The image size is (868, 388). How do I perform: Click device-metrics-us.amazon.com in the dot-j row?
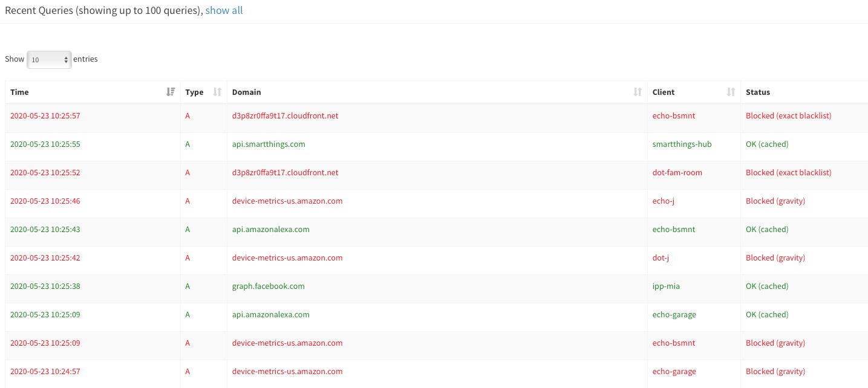(287, 257)
